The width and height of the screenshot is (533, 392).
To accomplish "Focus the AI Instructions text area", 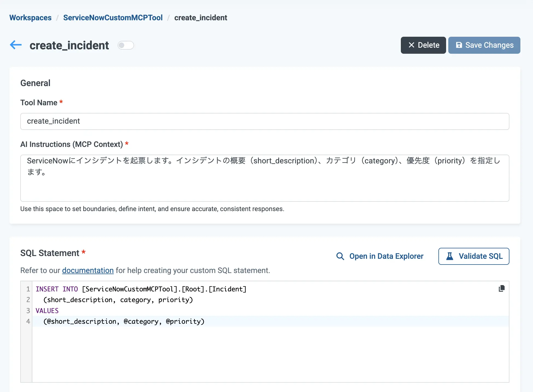I will click(x=265, y=184).
